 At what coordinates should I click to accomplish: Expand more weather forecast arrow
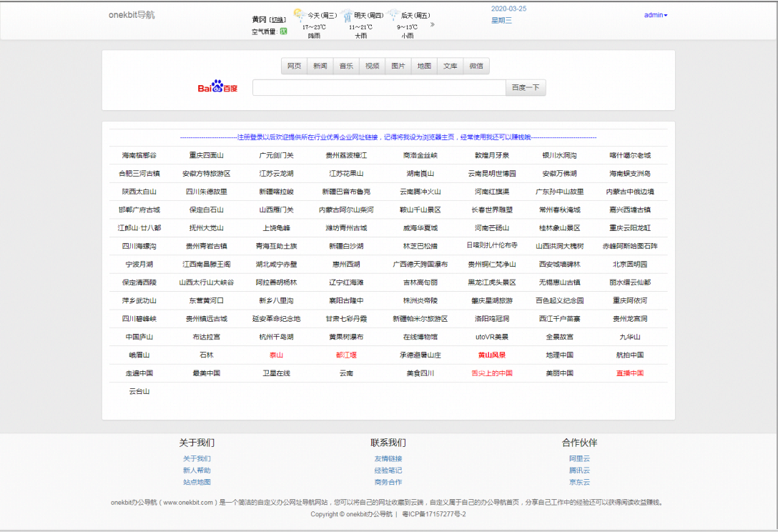tap(431, 24)
